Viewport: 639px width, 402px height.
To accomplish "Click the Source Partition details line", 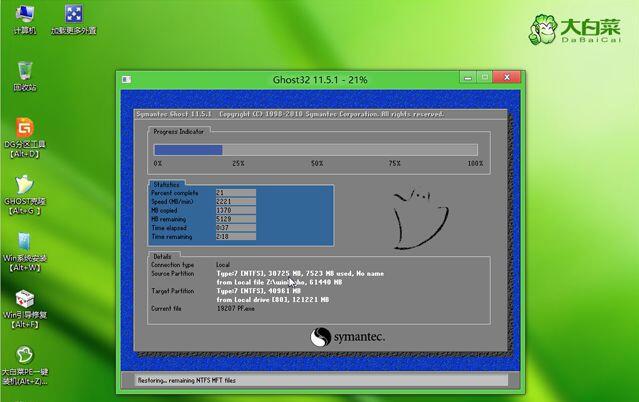I will click(300, 273).
